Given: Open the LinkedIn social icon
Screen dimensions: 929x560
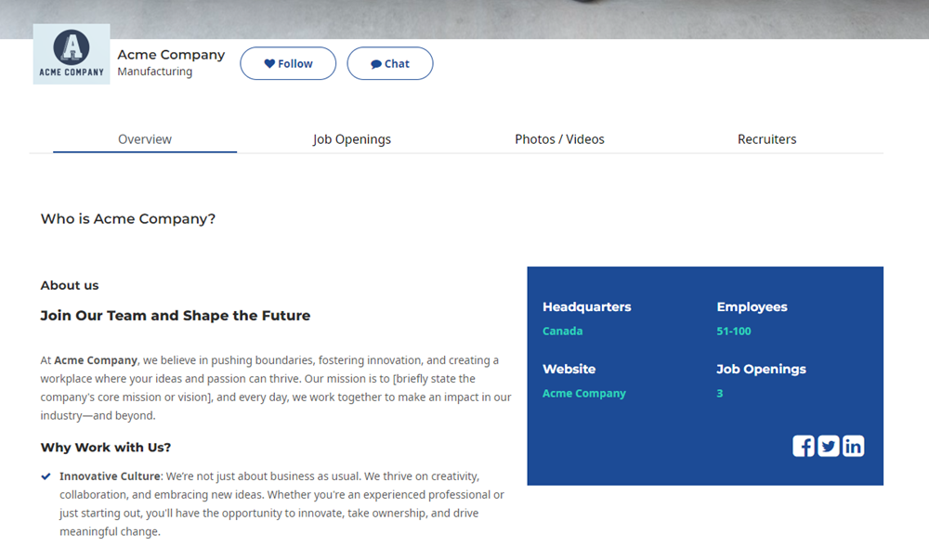Looking at the screenshot, I should click(853, 446).
